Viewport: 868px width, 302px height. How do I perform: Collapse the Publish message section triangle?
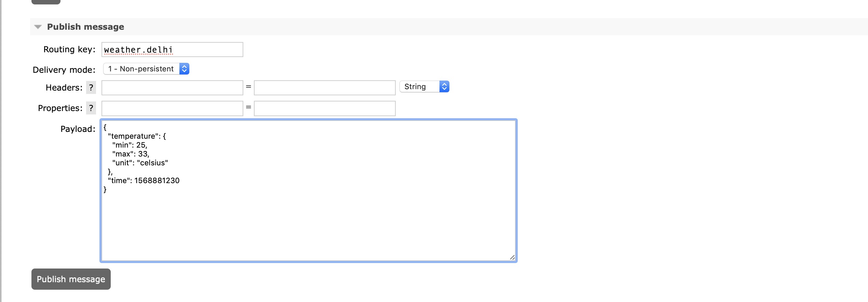38,27
